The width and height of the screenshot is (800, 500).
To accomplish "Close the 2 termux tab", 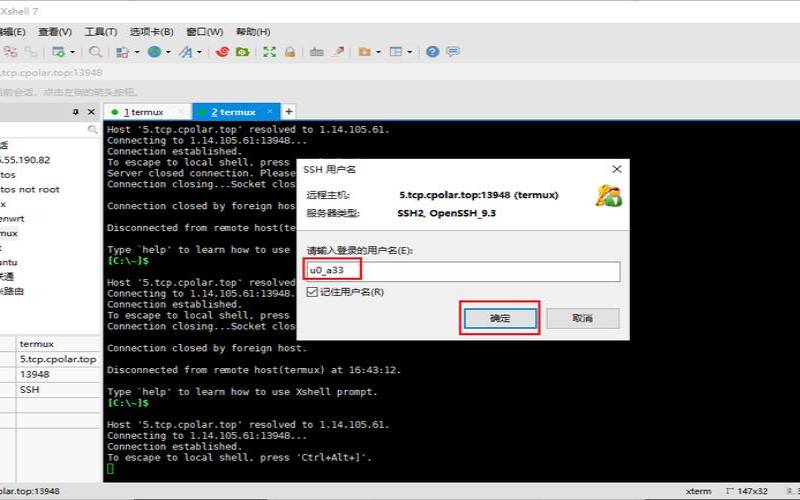I will [270, 111].
